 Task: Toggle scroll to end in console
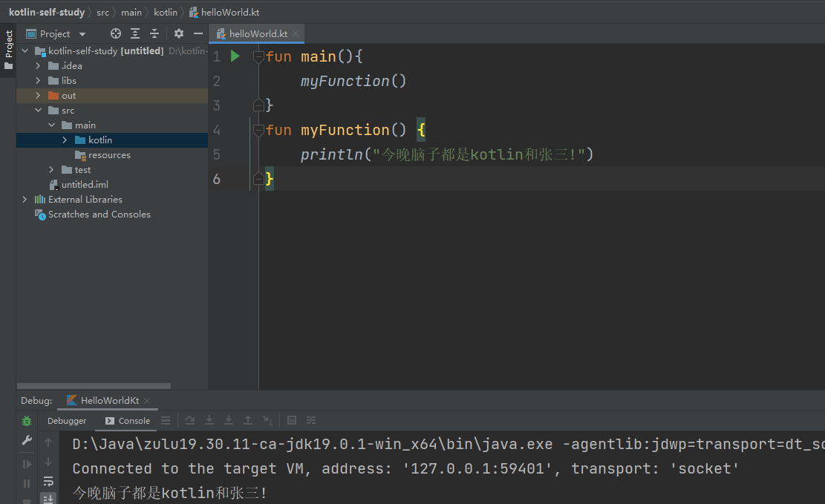pos(48,498)
